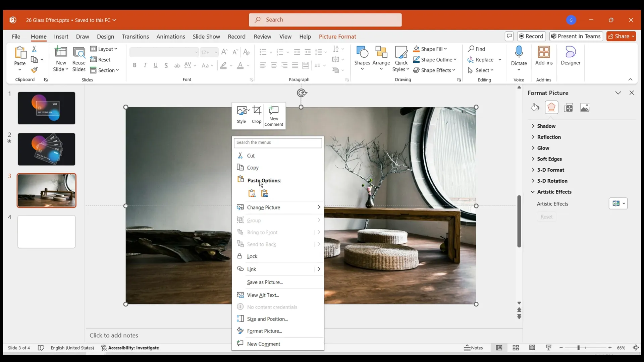Paste as Picture icon in Paste Options
This screenshot has height=362, width=644.
[265, 193]
